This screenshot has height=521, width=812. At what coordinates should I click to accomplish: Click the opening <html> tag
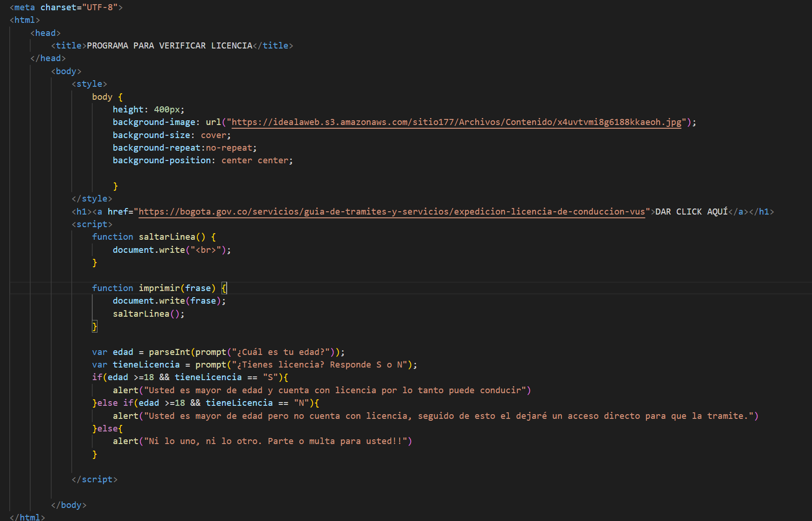pyautogui.click(x=25, y=20)
